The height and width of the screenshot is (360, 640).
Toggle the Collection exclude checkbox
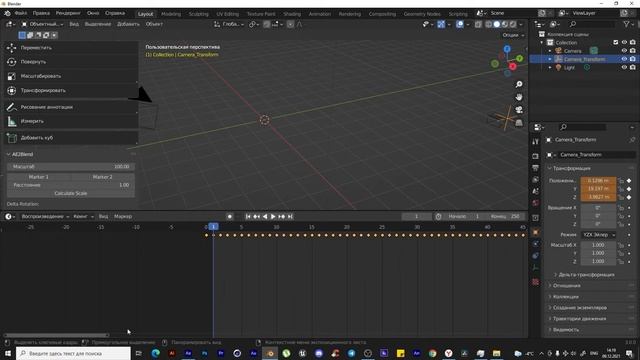point(616,42)
